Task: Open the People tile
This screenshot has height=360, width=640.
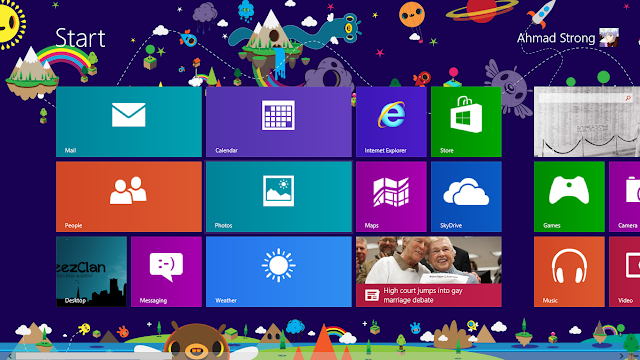Action: tap(129, 197)
